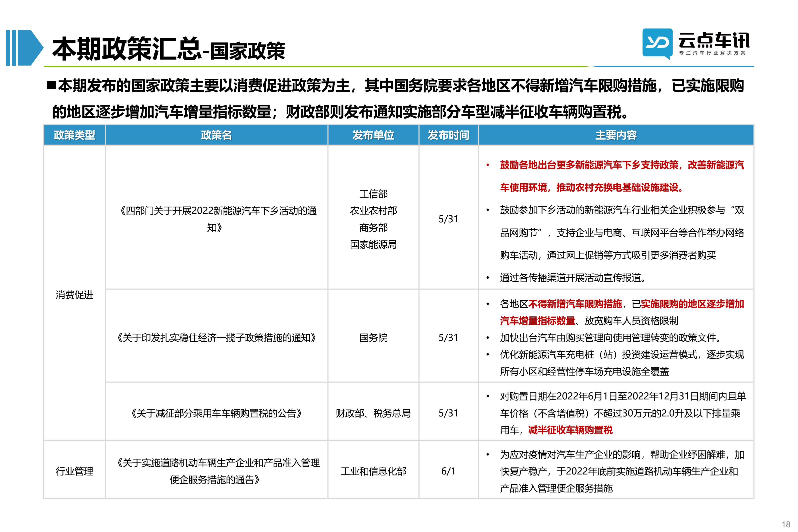Click bullet text 优化新能源汽车充电桩（站）投资建设运营模式
798x532 pixels.
pos(598,355)
